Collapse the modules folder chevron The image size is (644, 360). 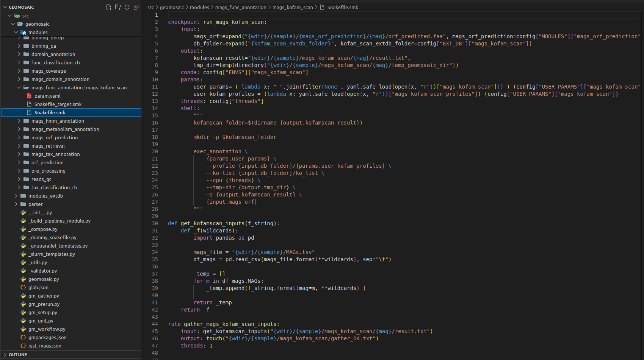16,32
